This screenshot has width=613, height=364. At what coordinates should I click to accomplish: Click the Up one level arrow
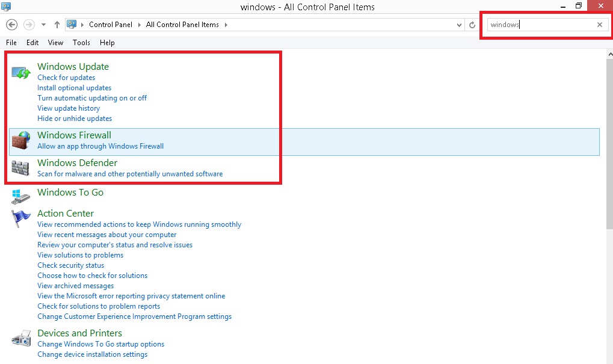click(x=57, y=25)
